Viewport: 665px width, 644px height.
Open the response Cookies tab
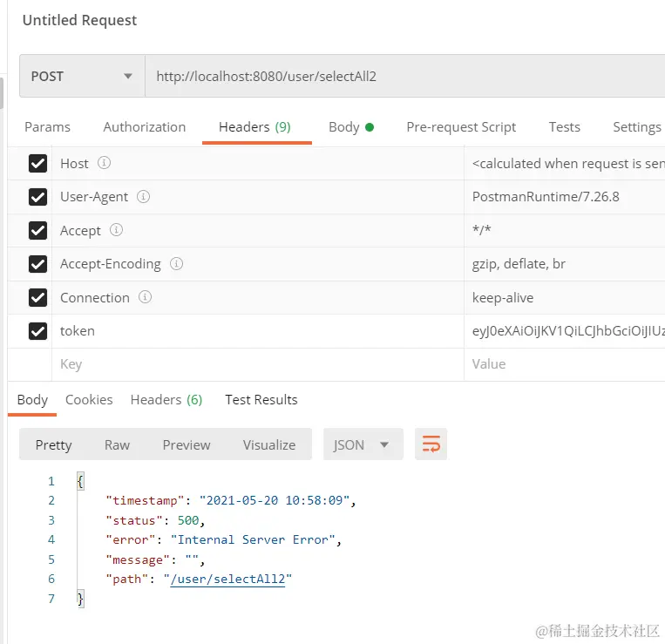(x=89, y=400)
